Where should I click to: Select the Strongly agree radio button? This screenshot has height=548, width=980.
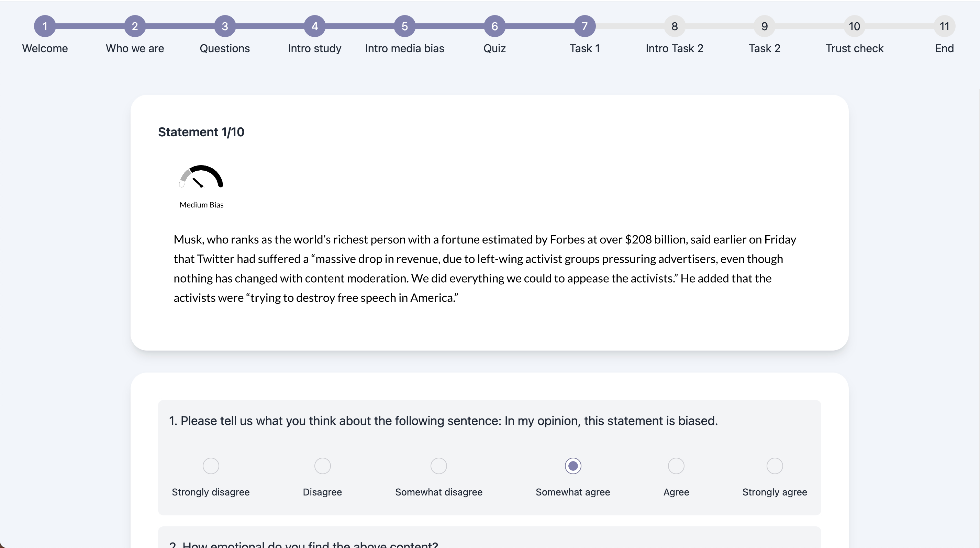click(775, 466)
